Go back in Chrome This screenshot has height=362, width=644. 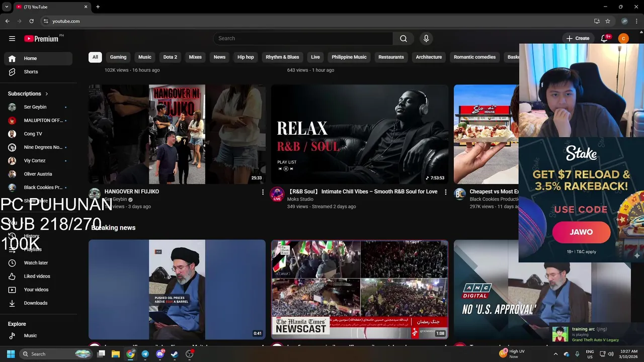click(x=7, y=21)
